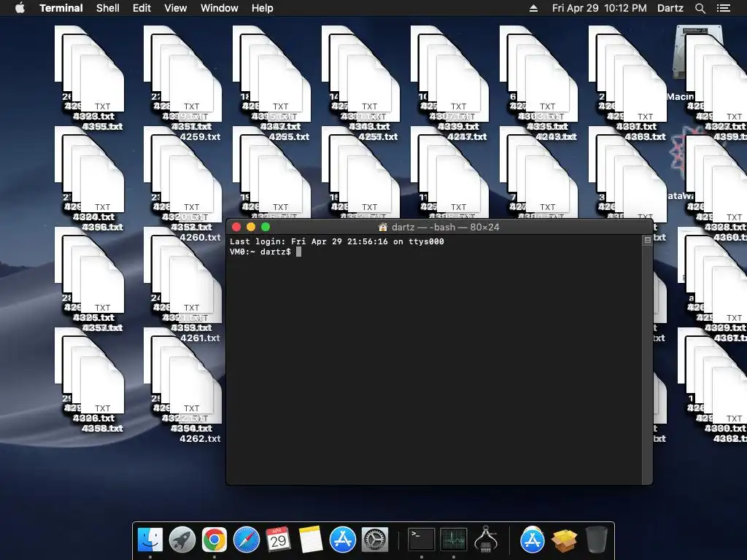Viewport: 747px width, 560px height.
Task: Open the Apple menu
Action: click(20, 8)
